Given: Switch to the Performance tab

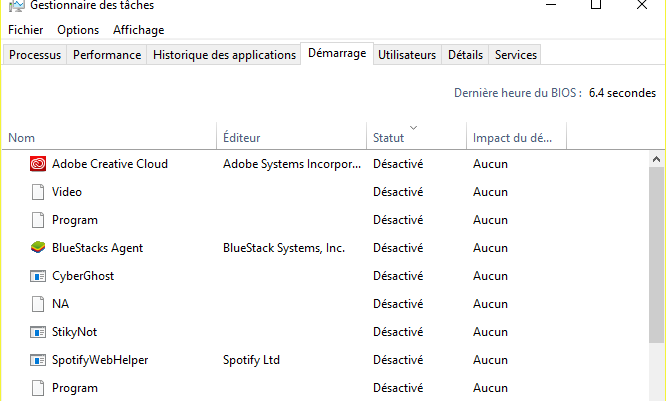Looking at the screenshot, I should coord(107,55).
